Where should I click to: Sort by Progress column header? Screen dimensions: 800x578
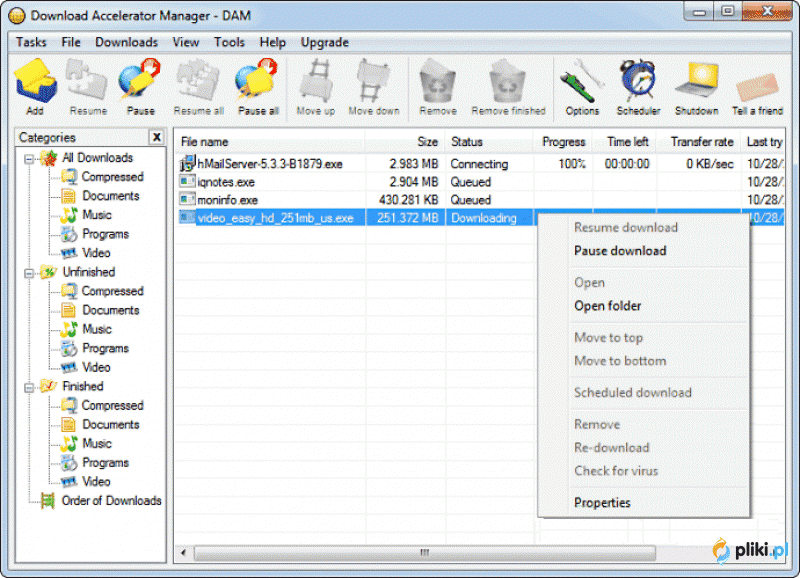(563, 142)
